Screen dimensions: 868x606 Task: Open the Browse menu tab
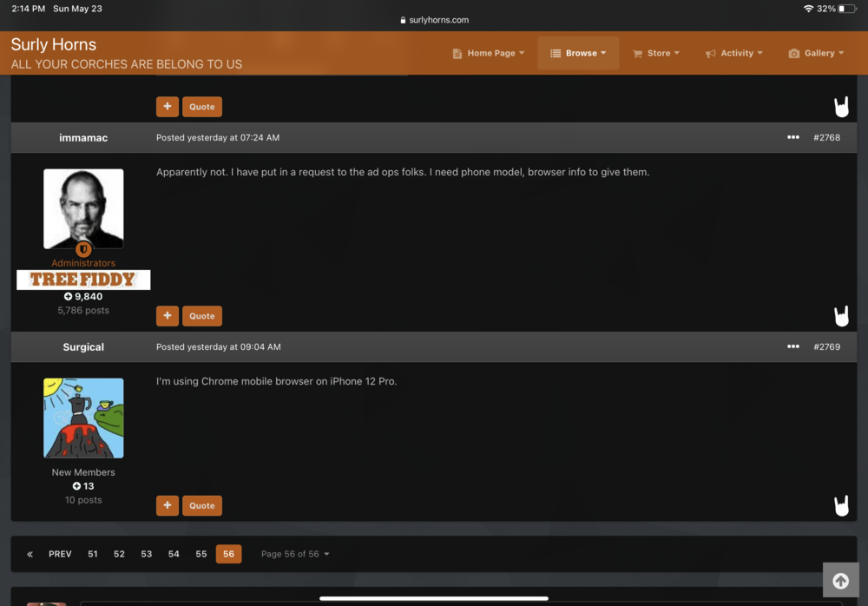pyautogui.click(x=578, y=53)
